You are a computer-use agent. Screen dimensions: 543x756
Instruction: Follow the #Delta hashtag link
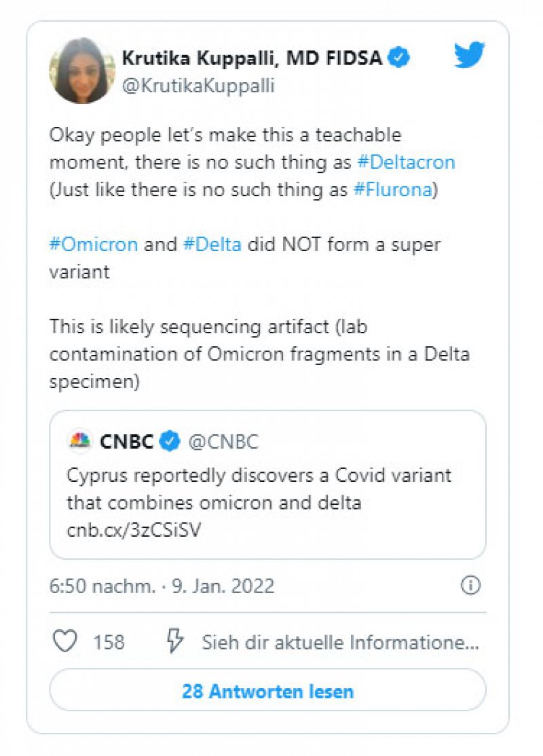(x=212, y=244)
